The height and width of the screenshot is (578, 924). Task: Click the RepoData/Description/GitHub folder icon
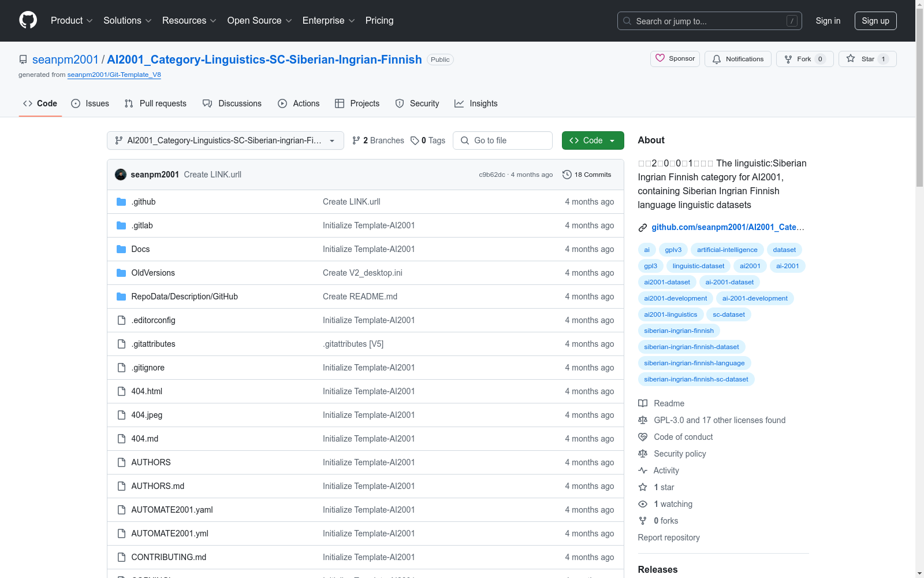tap(121, 297)
